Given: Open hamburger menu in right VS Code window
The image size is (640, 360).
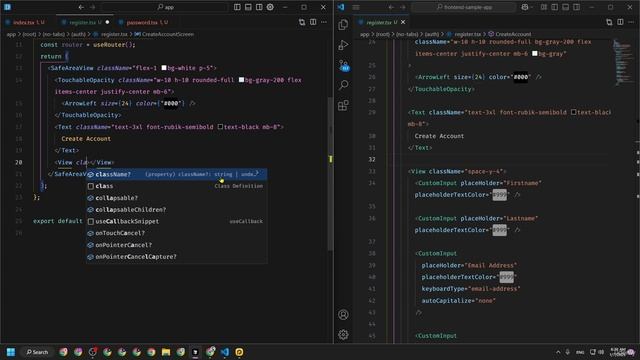Looking at the screenshot, I should [x=356, y=7].
